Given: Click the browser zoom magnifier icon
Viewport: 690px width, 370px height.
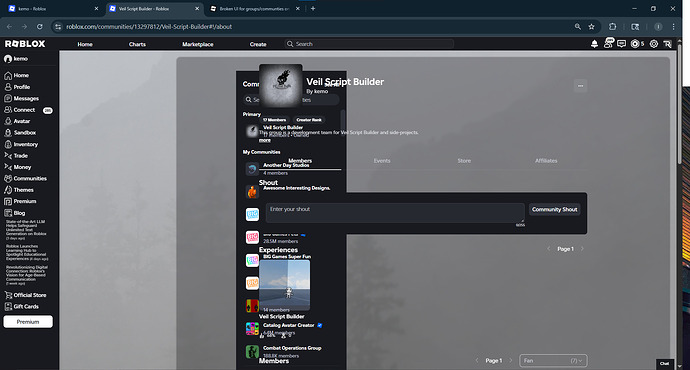Looking at the screenshot, I should [x=578, y=26].
